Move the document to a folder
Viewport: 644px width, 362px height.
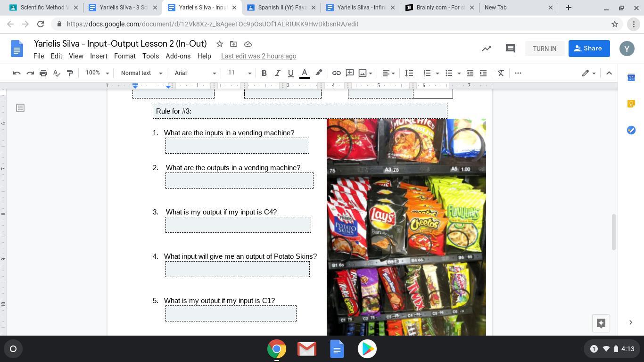(233, 44)
